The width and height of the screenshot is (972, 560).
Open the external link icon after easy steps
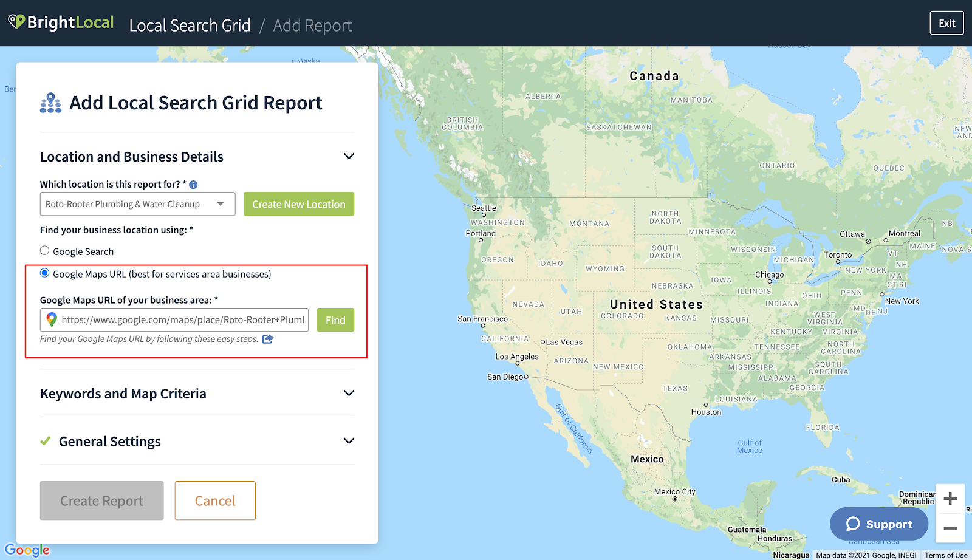(268, 339)
